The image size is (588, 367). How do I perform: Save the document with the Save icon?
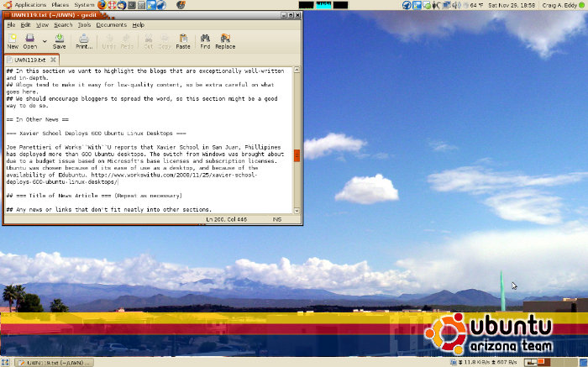60,41
